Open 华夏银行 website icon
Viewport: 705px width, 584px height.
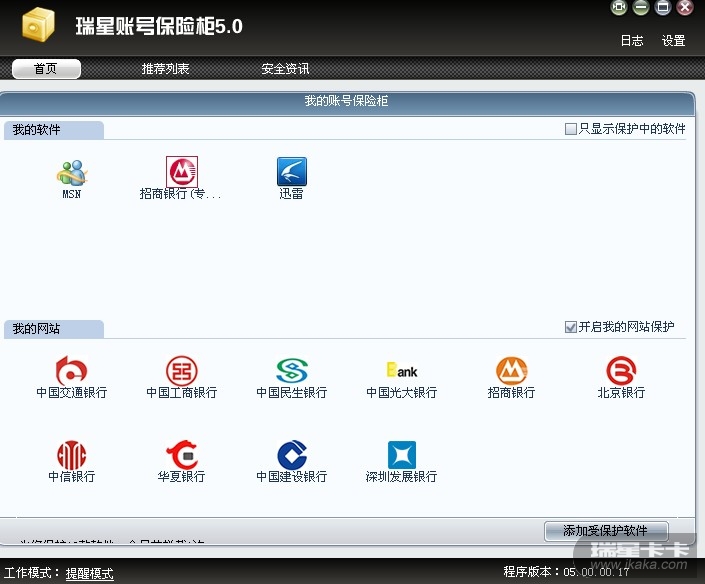tap(182, 455)
